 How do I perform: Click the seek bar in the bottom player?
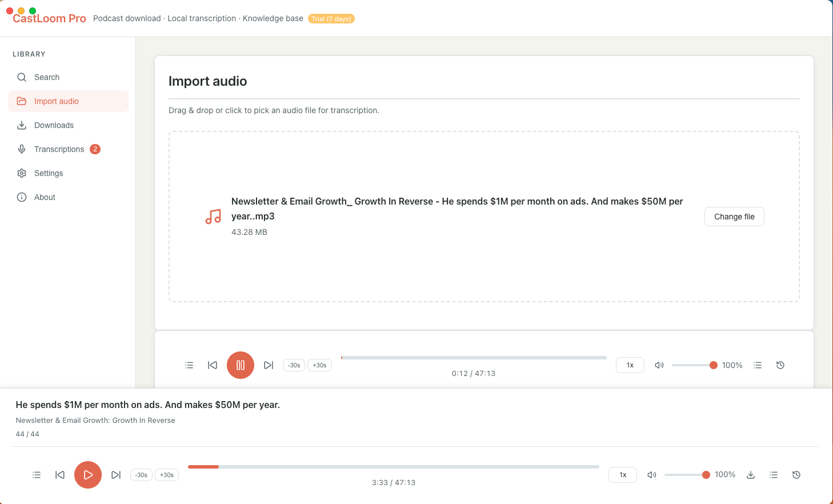tap(393, 466)
